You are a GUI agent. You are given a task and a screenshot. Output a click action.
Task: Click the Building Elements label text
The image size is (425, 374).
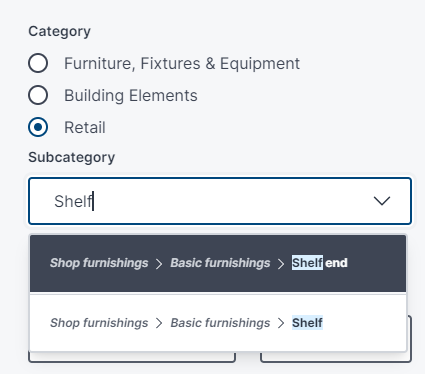131,96
